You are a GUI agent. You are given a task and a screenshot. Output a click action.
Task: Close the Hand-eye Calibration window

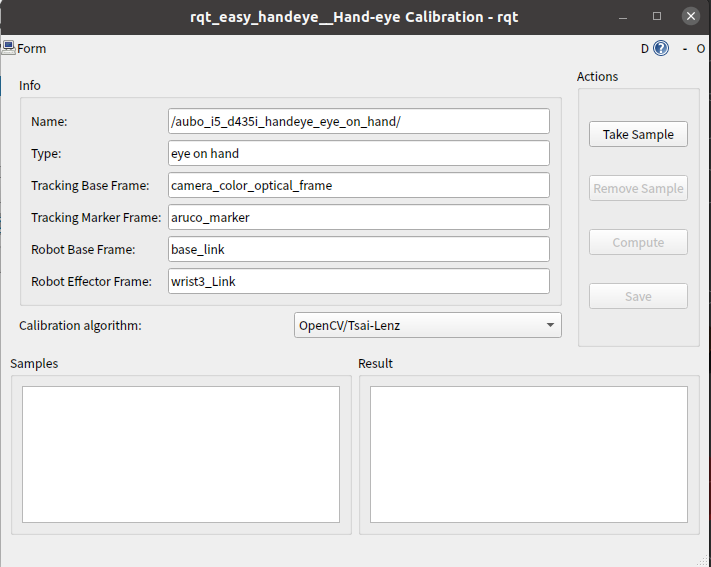coord(691,16)
